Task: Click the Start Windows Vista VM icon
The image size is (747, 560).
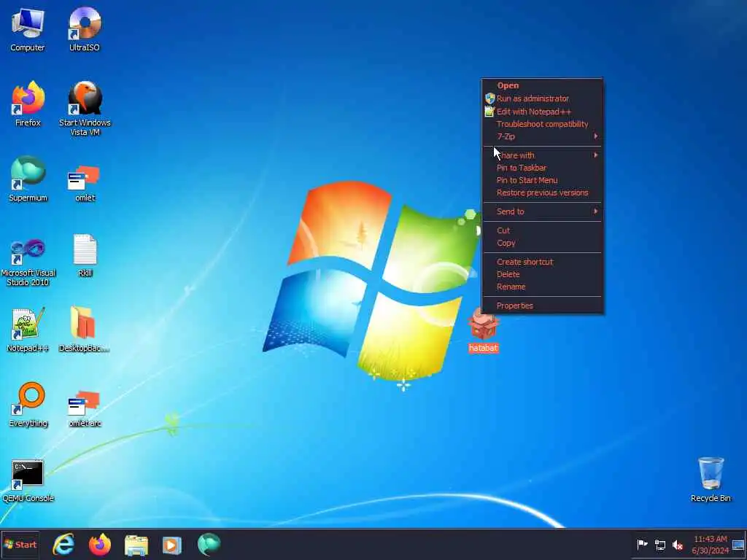Action: (85, 109)
